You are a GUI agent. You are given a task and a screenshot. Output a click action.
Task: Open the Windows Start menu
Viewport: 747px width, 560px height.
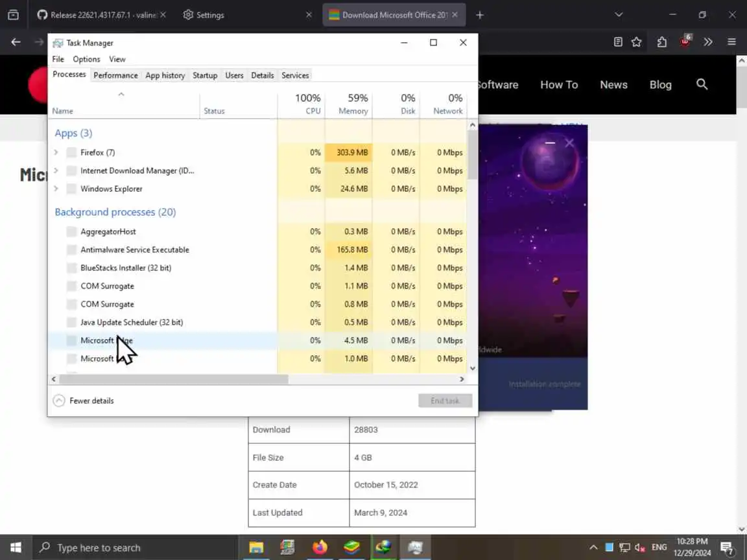pyautogui.click(x=16, y=548)
